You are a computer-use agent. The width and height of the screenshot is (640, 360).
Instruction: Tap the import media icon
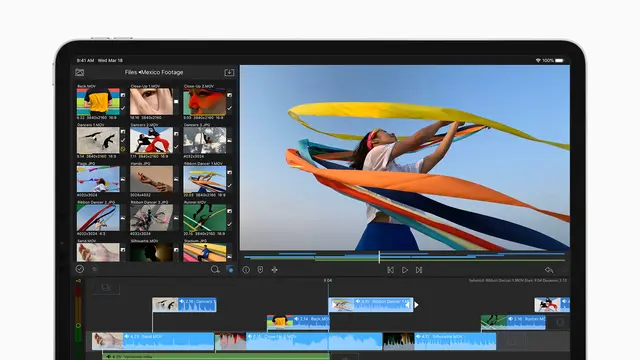click(229, 72)
